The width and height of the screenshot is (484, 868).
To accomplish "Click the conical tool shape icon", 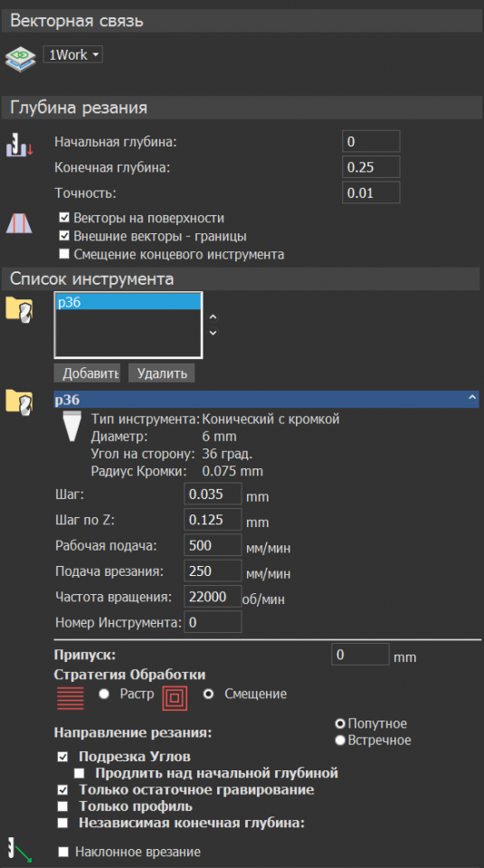I will click(x=71, y=426).
